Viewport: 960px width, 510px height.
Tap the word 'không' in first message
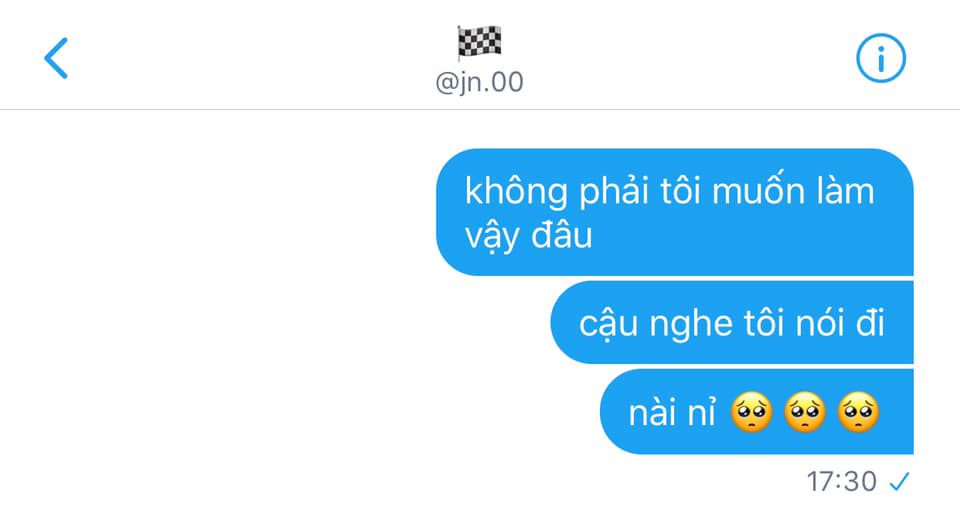[x=516, y=192]
